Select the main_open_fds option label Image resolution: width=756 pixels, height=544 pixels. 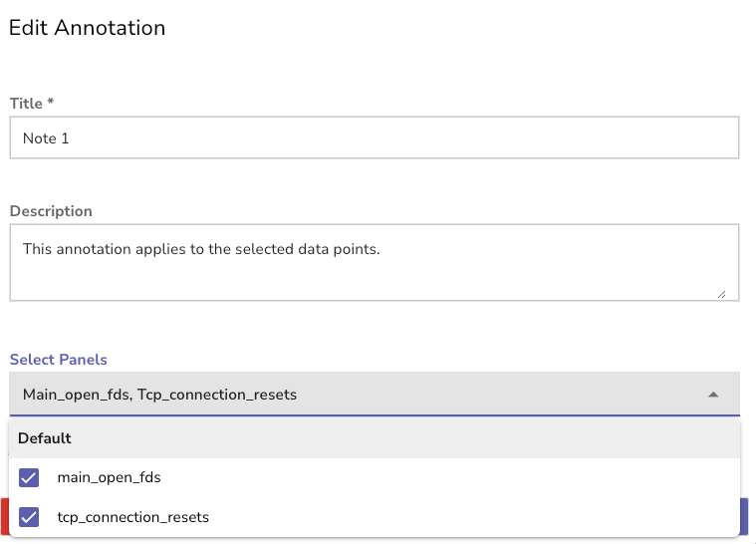click(109, 477)
